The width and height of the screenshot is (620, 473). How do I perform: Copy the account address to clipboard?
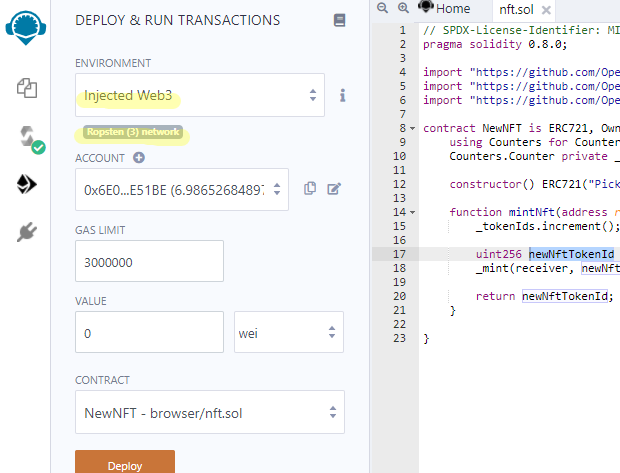click(x=310, y=189)
